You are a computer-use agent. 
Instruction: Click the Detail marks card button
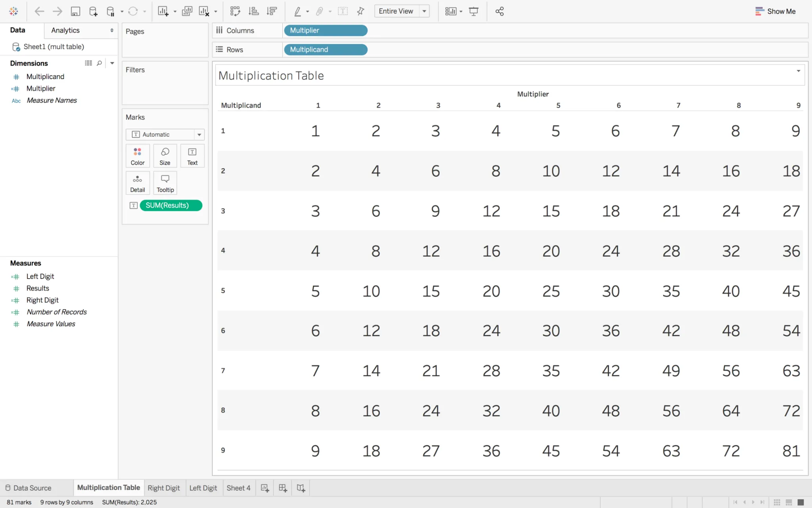(138, 183)
